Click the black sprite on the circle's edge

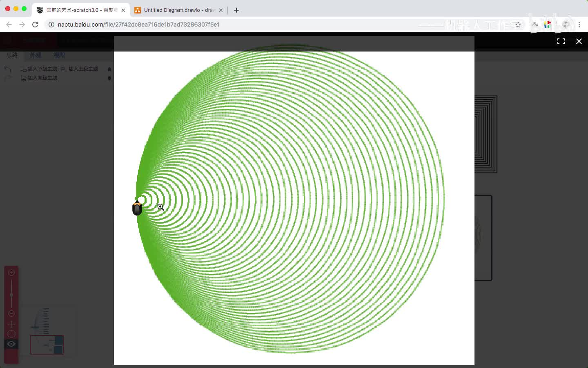[x=137, y=208]
